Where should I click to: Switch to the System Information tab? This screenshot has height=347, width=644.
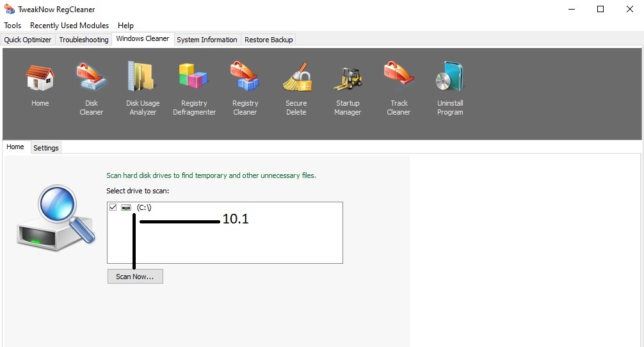207,40
